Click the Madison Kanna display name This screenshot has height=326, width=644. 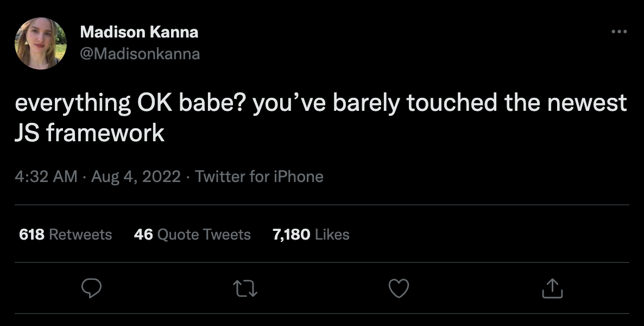(139, 32)
